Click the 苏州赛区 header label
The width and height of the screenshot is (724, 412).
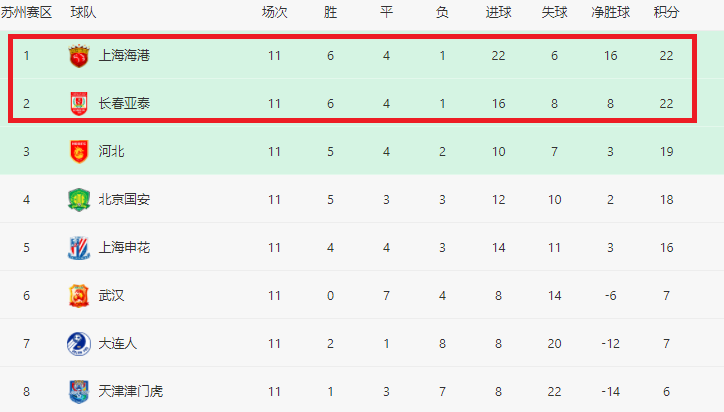tap(26, 12)
